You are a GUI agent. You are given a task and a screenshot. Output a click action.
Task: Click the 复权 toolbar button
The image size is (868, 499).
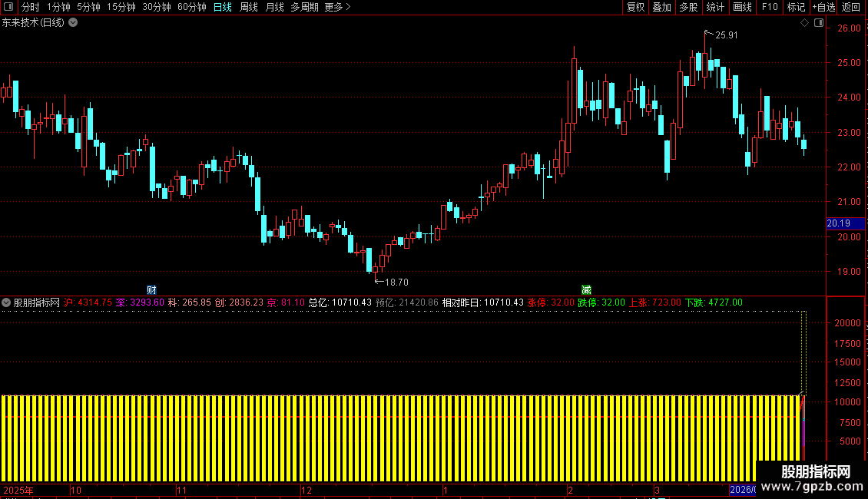(x=635, y=7)
